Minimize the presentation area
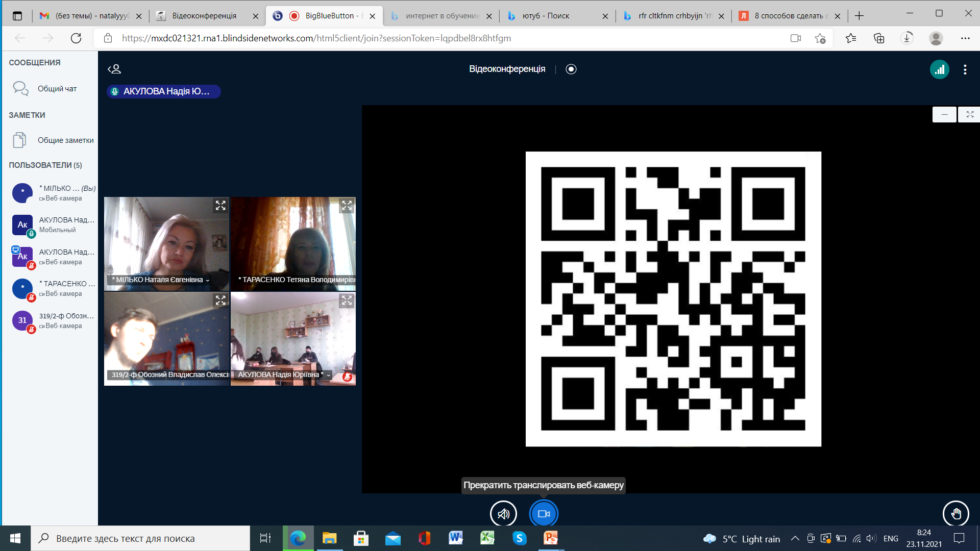The width and height of the screenshot is (980, 551). pyautogui.click(x=944, y=115)
